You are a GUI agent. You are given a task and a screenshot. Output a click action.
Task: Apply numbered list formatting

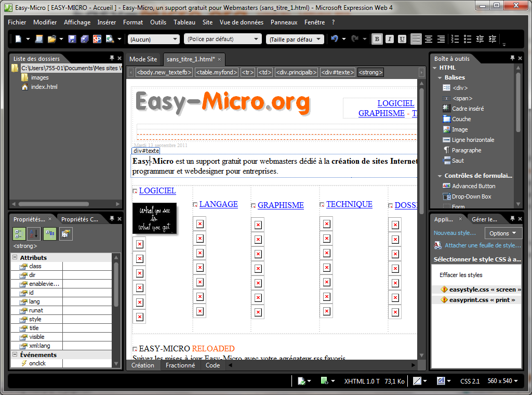(455, 39)
